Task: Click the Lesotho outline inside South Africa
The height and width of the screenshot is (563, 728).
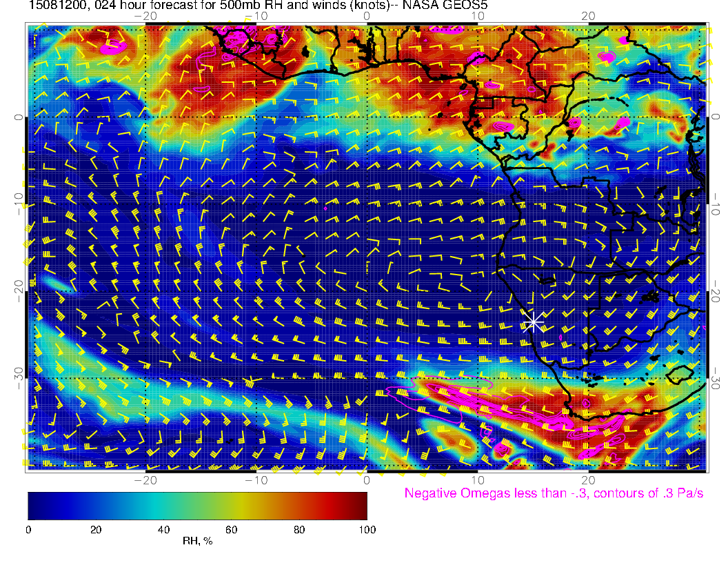Action: (x=681, y=375)
